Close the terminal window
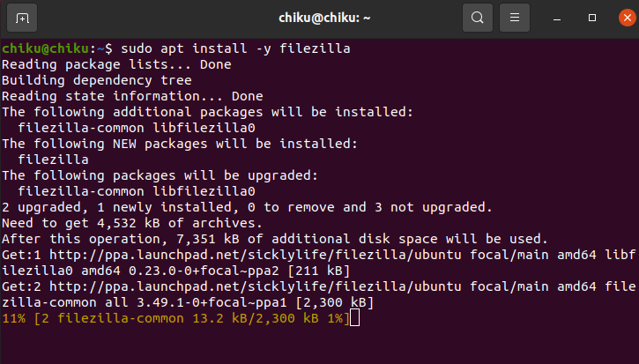The height and width of the screenshot is (364, 639). [620, 17]
